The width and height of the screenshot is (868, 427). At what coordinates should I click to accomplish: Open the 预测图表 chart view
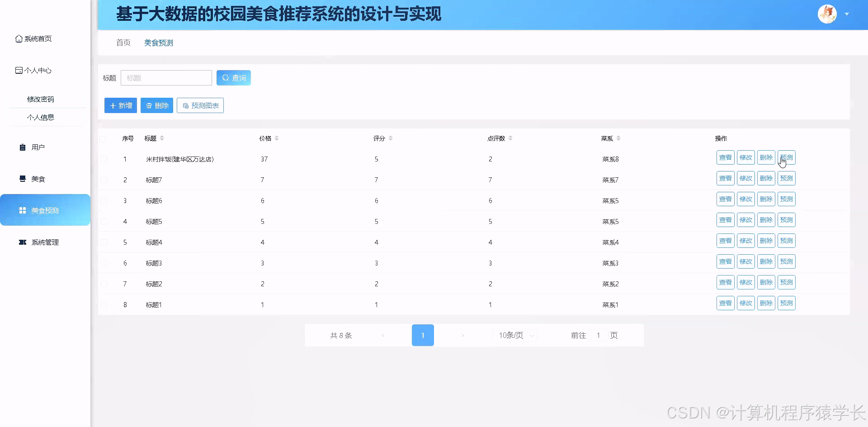[x=200, y=105]
